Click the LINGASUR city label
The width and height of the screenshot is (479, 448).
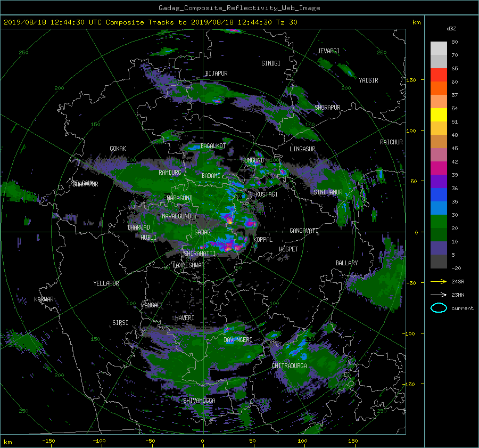tap(302, 149)
